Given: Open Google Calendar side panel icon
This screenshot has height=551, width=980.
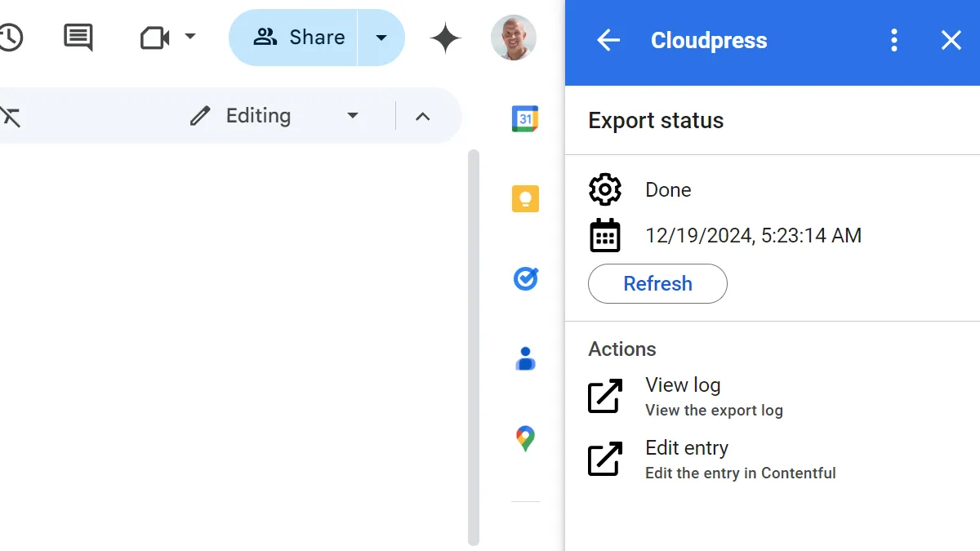Looking at the screenshot, I should (525, 119).
